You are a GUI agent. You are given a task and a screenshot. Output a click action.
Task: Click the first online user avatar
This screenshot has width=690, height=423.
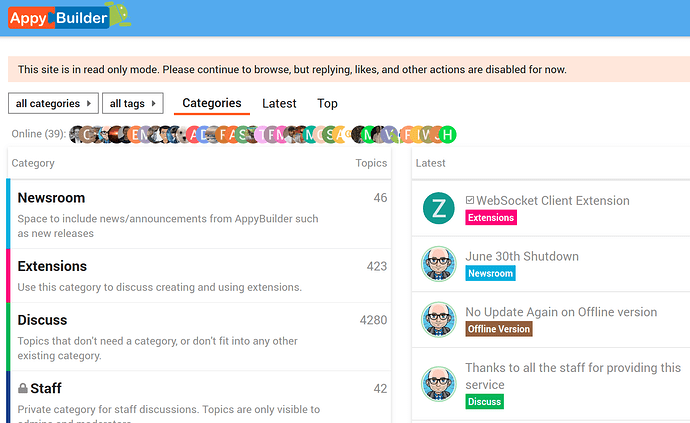[x=77, y=135]
